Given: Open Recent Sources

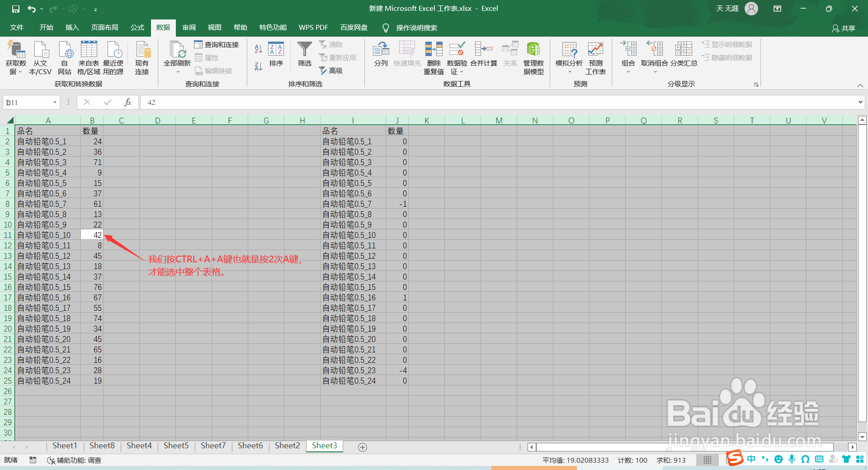Looking at the screenshot, I should click(113, 58).
